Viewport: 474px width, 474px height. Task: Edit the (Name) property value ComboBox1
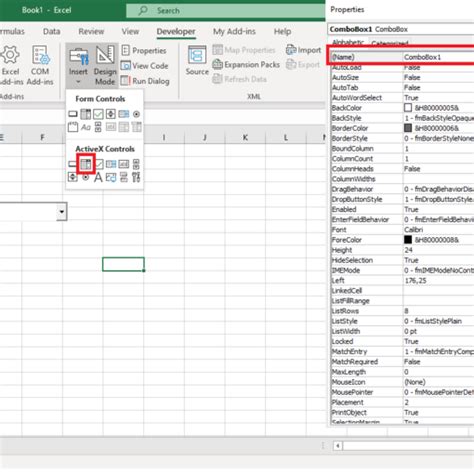438,57
